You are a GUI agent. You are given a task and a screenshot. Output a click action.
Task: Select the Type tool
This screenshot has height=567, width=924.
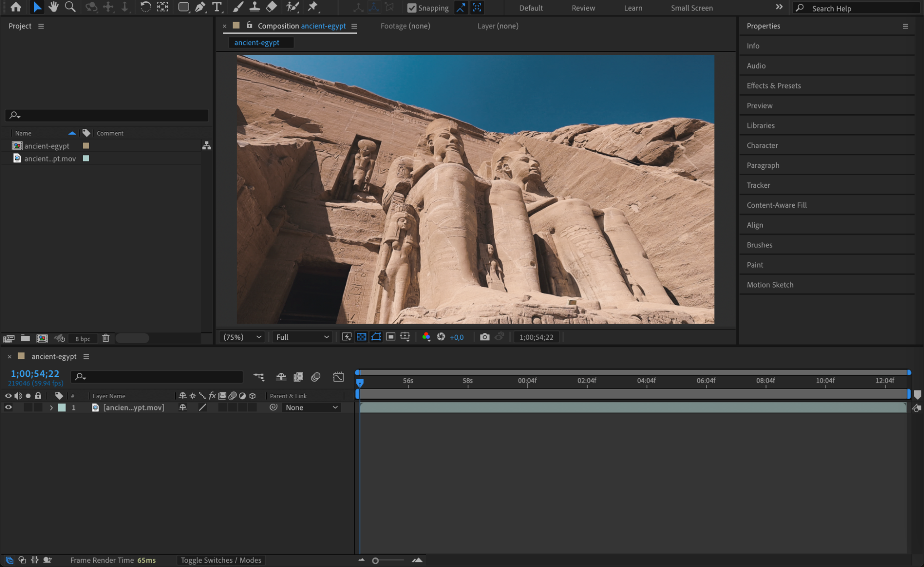[x=216, y=7]
